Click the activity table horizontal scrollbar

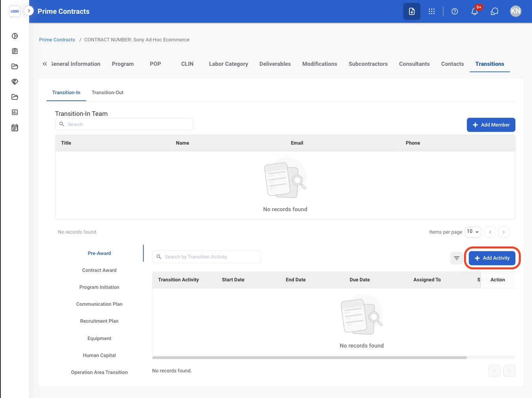click(x=309, y=358)
